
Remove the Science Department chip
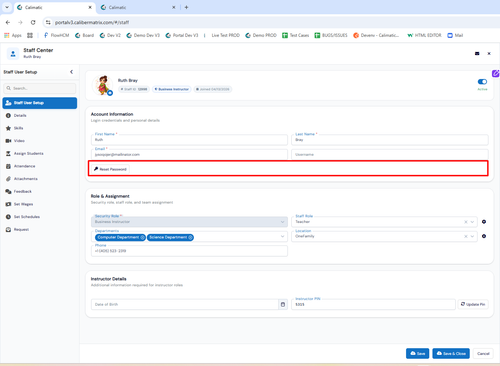pyautogui.click(x=190, y=237)
